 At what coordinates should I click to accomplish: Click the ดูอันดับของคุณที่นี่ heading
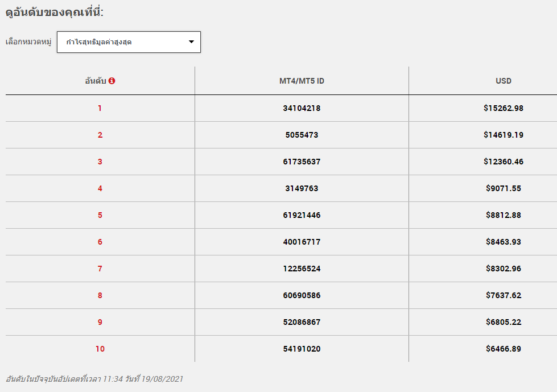coord(55,13)
